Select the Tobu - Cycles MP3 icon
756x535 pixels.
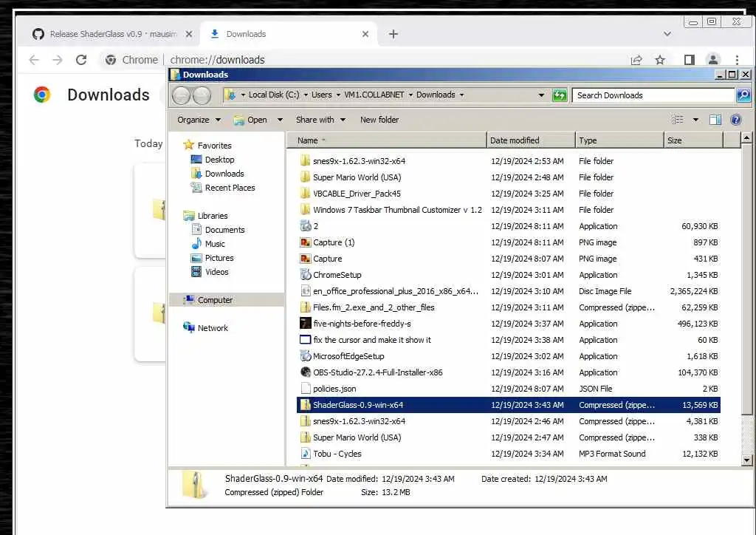click(x=305, y=454)
